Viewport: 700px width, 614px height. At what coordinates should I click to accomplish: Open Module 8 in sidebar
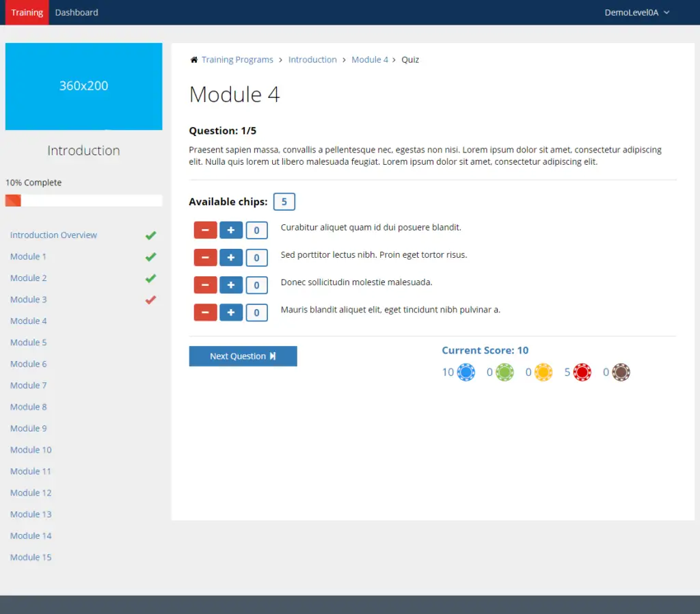(x=28, y=407)
